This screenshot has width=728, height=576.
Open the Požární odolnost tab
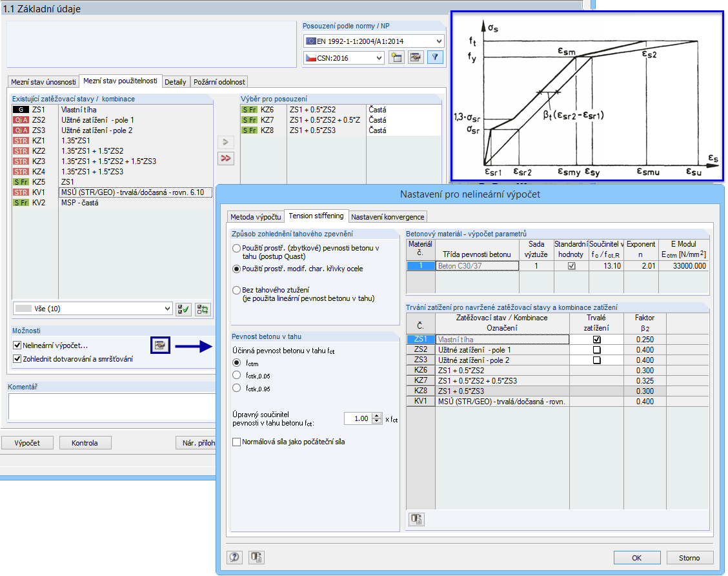(x=219, y=82)
